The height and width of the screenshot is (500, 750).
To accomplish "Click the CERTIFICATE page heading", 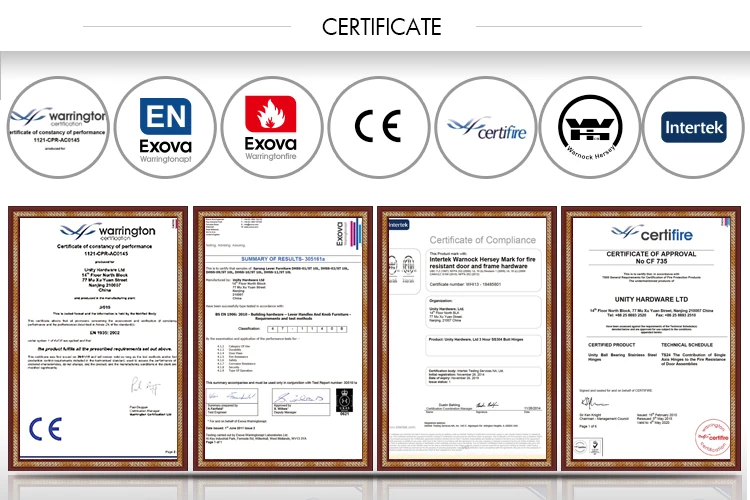I will click(375, 25).
